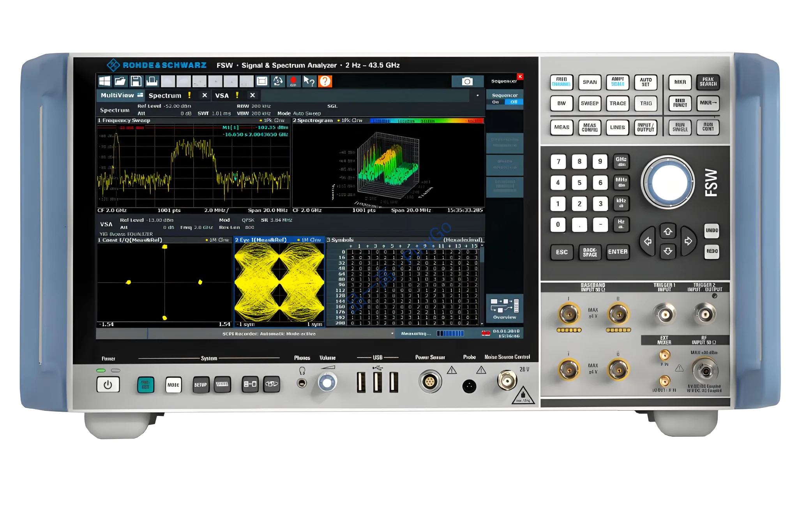798x532 pixels.
Task: Close the Spectrum channel tab
Action: (205, 95)
